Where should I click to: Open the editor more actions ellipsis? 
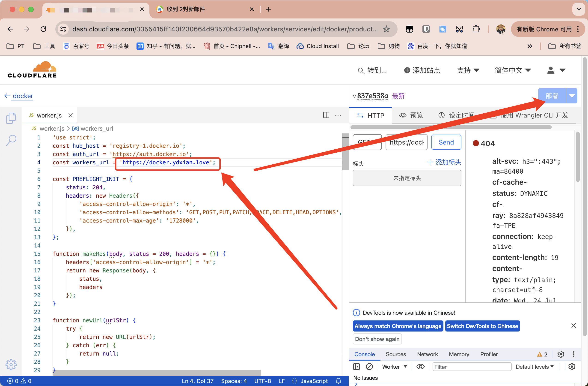click(x=338, y=115)
